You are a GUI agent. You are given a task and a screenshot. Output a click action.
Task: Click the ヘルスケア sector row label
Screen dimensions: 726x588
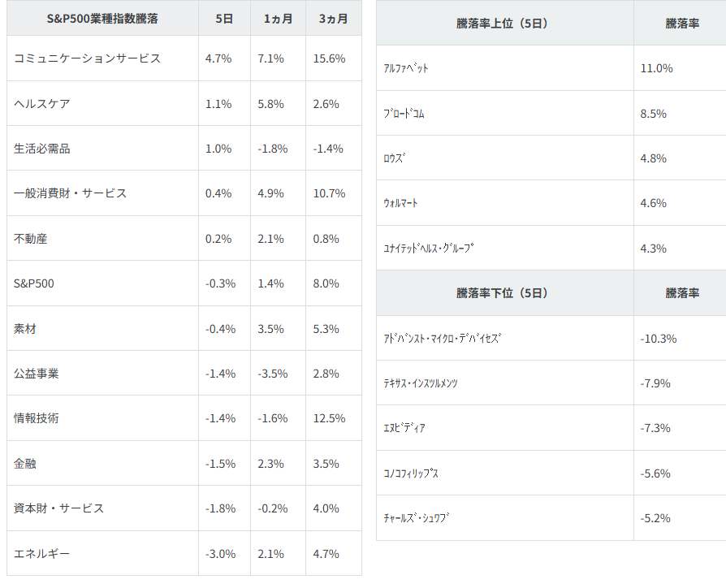click(42, 104)
